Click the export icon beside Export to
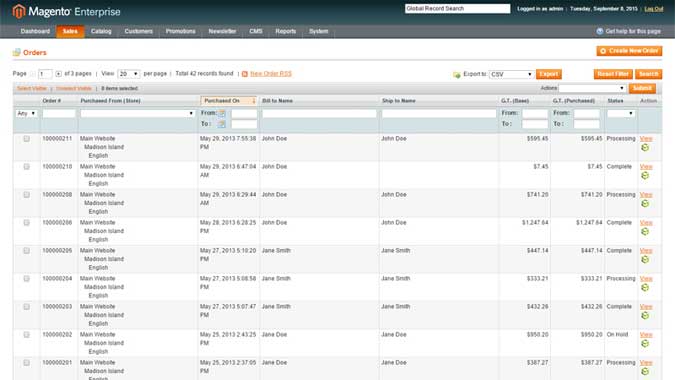The image size is (675, 380). (457, 74)
